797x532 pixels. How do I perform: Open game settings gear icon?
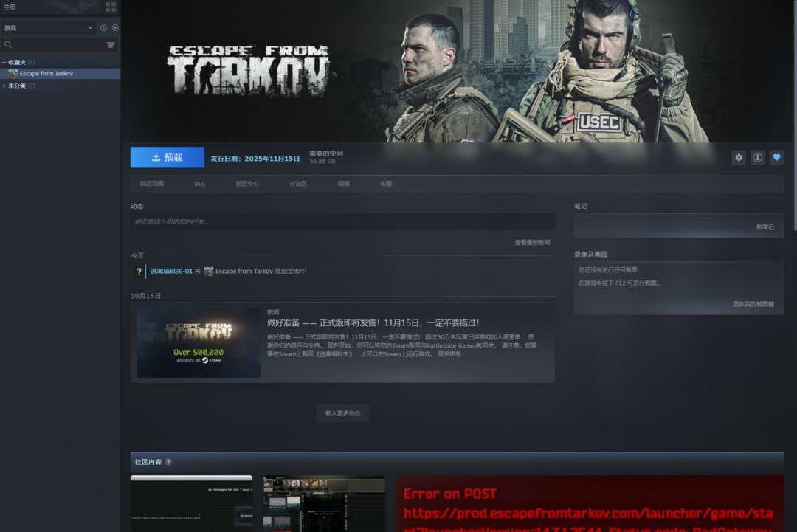(738, 157)
